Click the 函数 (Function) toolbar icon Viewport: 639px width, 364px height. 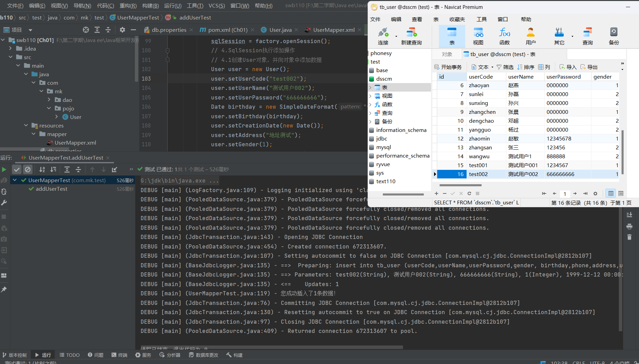(x=504, y=36)
